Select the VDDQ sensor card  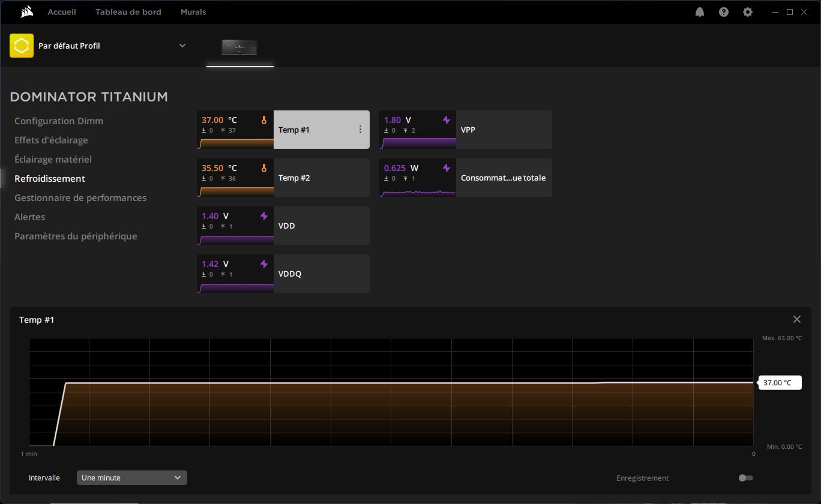click(283, 274)
